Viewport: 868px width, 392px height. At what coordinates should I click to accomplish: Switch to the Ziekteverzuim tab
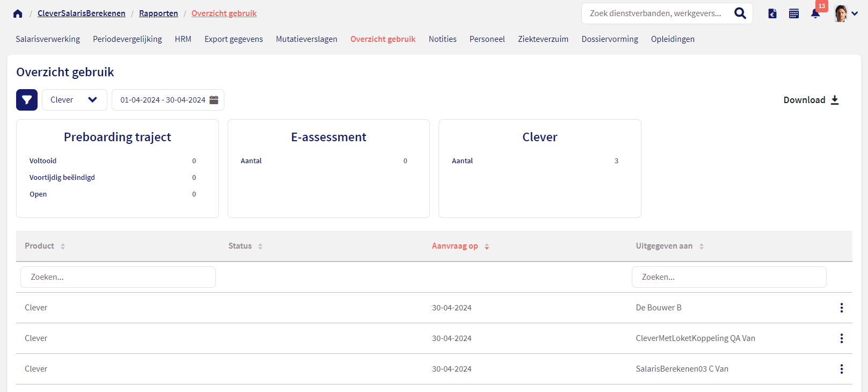[543, 39]
